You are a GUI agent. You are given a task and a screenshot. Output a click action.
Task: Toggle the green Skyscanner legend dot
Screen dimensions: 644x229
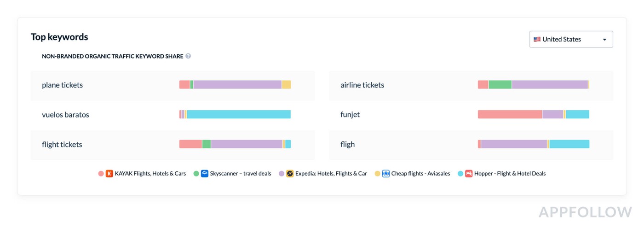pyautogui.click(x=196, y=174)
